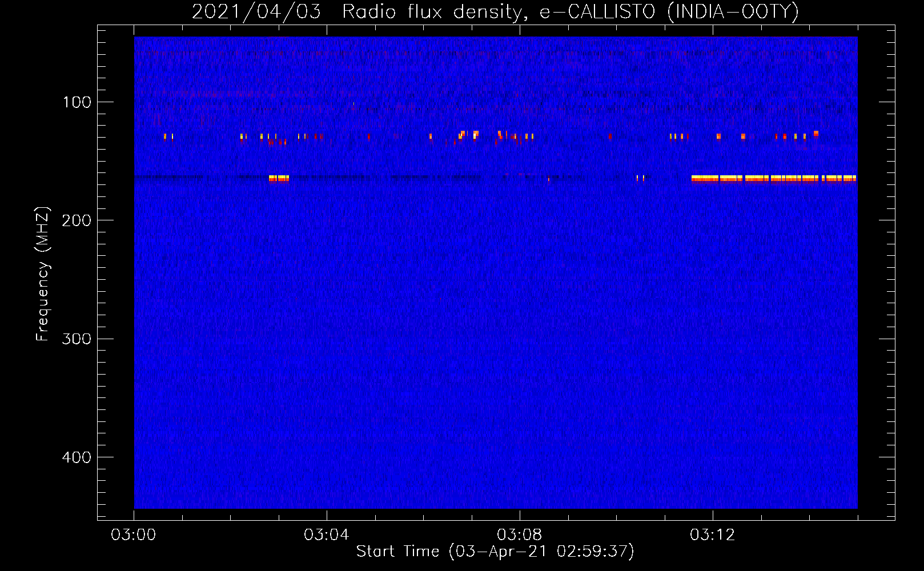Click the long bright emission band after 03:12
This screenshot has height=571, width=924.
point(774,178)
